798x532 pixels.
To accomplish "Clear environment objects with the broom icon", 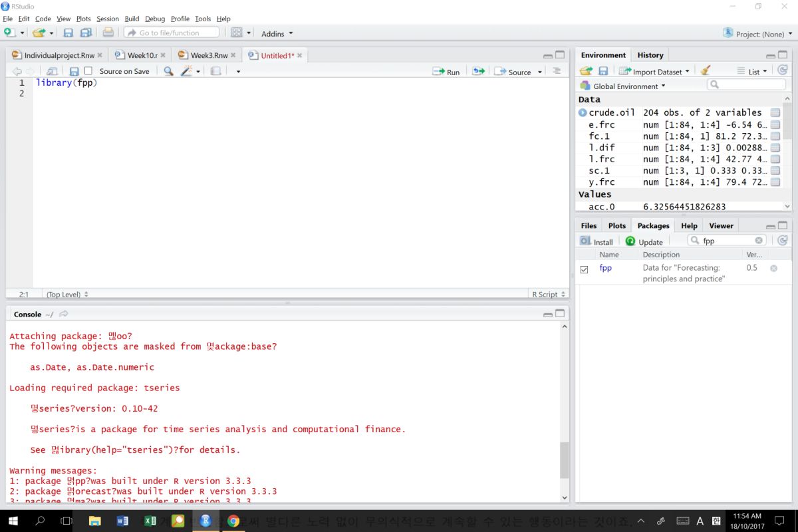I will 706,70.
